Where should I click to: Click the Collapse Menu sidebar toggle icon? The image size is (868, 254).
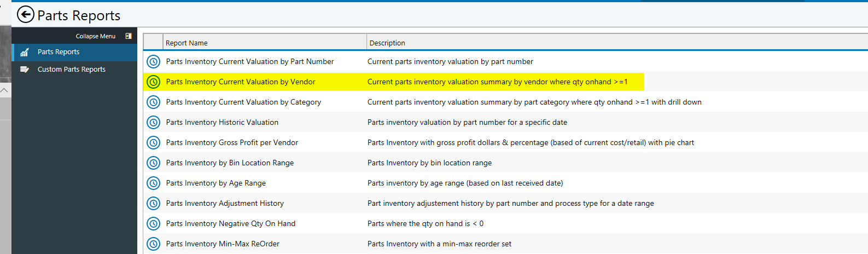[x=129, y=36]
